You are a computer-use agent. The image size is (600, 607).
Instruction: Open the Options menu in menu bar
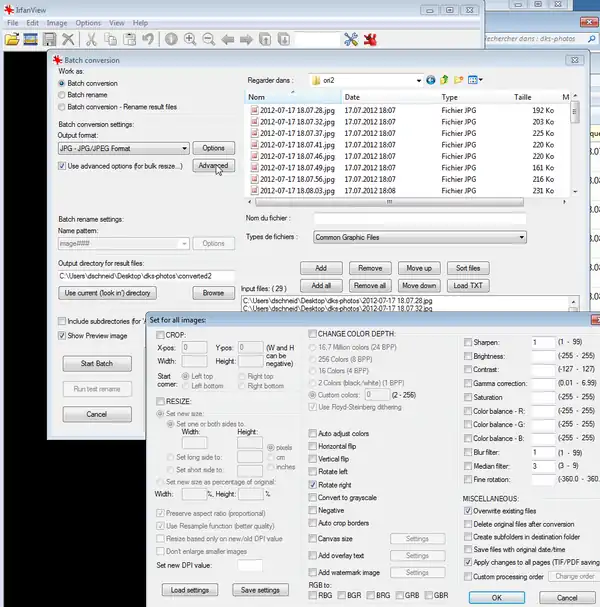pos(88,22)
